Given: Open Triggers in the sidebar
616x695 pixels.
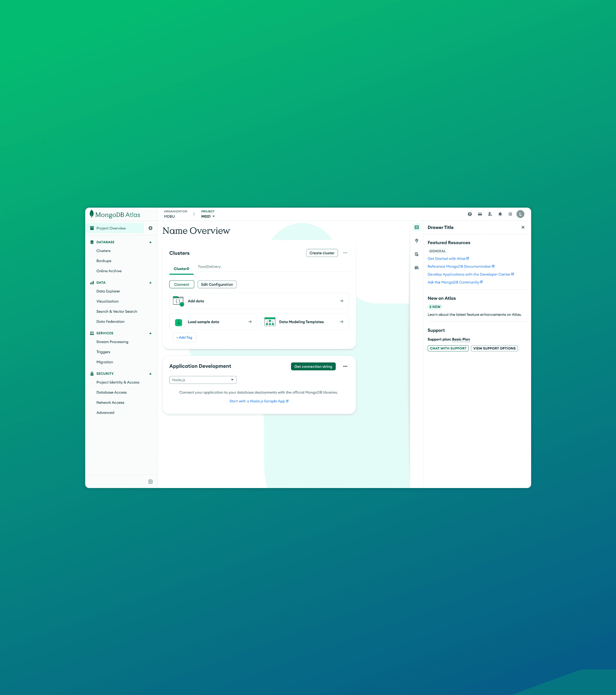Looking at the screenshot, I should tap(103, 352).
